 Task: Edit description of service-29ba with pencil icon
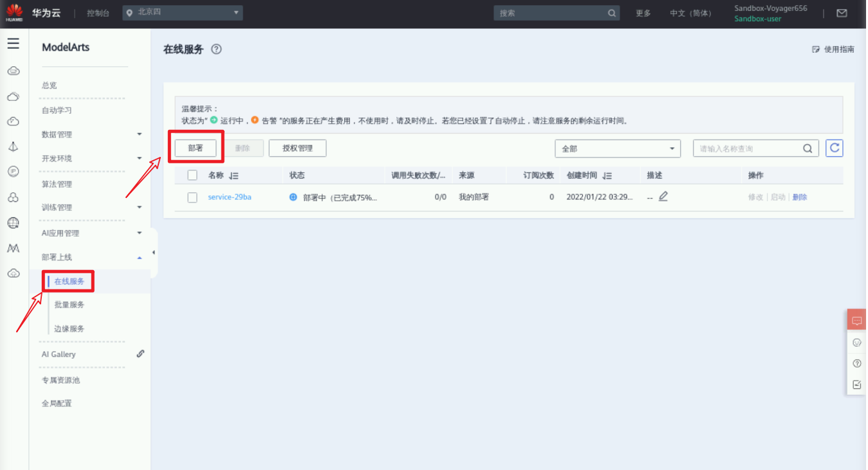pos(663,197)
